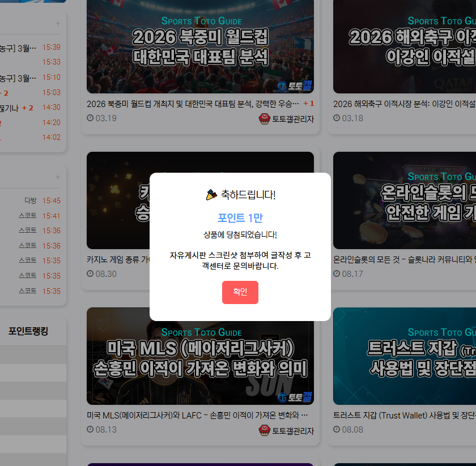476x466 pixels.
Task: Click the party popper icon beside 축하드립니다
Action: click(211, 195)
